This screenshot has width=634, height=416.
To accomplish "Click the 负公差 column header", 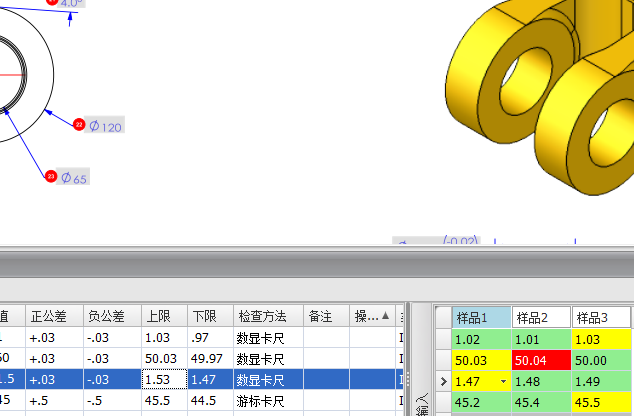I will tap(109, 316).
